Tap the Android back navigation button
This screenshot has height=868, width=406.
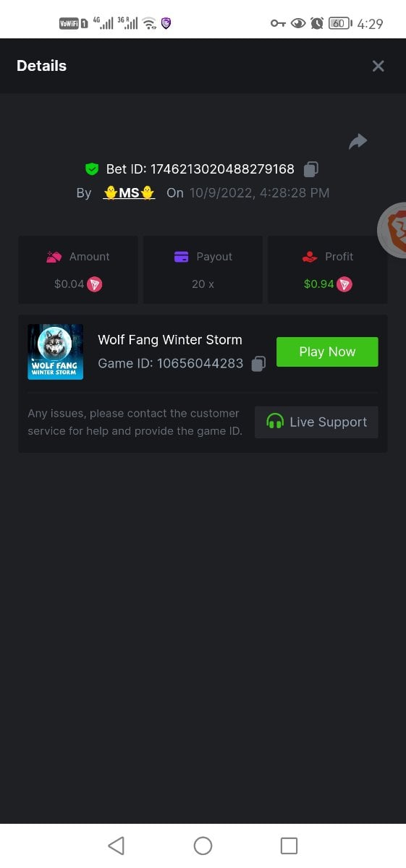tap(116, 846)
